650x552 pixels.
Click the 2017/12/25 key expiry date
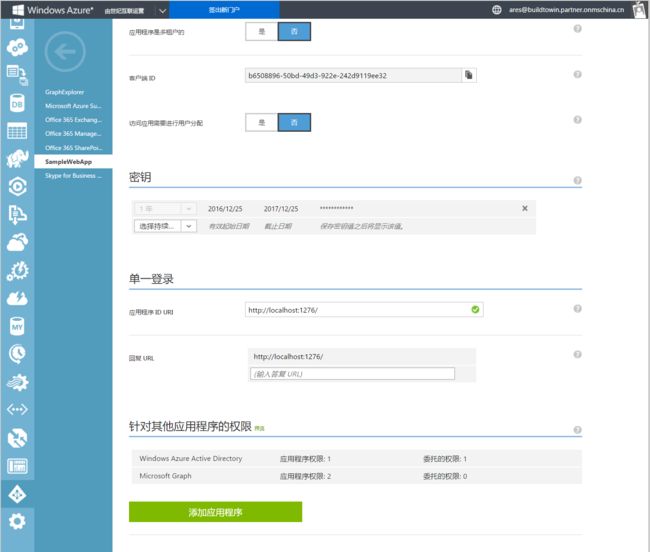point(281,208)
